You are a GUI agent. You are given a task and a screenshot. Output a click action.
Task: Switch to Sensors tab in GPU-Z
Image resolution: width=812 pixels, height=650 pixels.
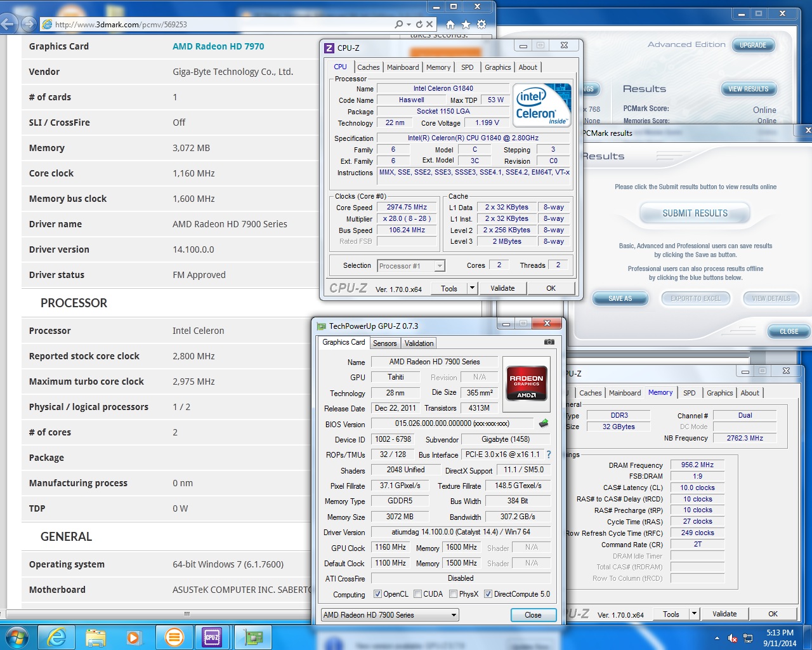[x=384, y=343]
